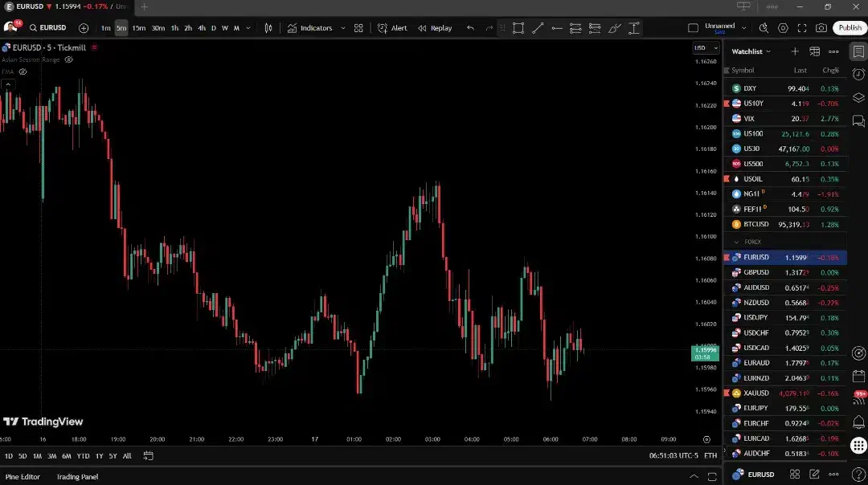Screen dimensions: 868x485
Task: Add symbol to Watchlist with plus icon
Action: pyautogui.click(x=795, y=51)
